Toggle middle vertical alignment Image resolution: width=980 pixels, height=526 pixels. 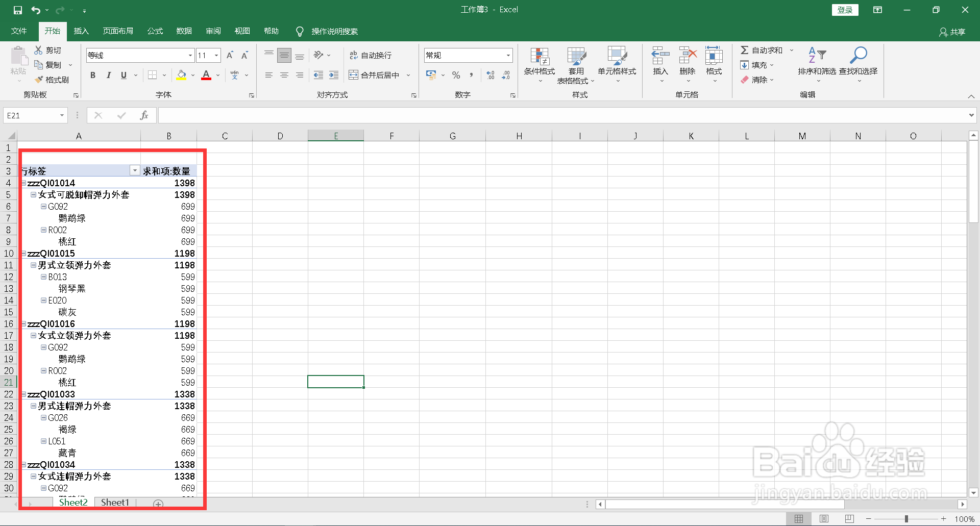click(284, 55)
